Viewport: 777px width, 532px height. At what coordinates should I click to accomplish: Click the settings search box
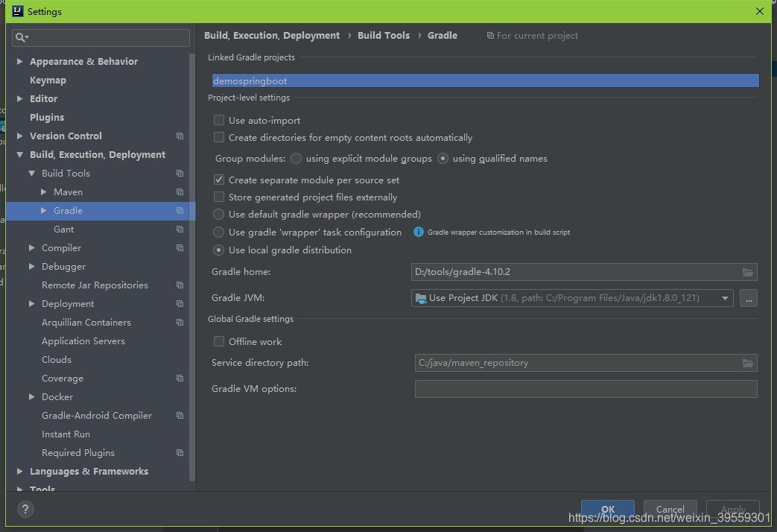101,38
